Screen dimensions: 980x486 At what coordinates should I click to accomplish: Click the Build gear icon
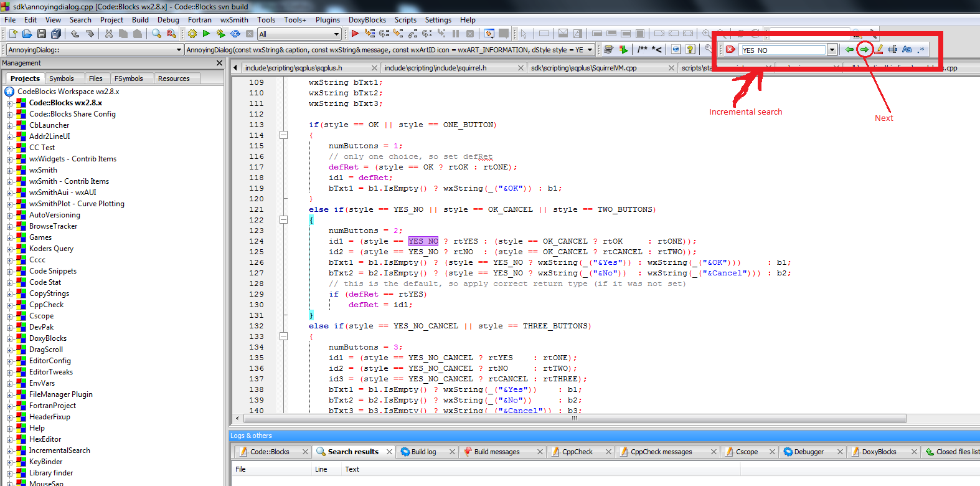pos(192,34)
